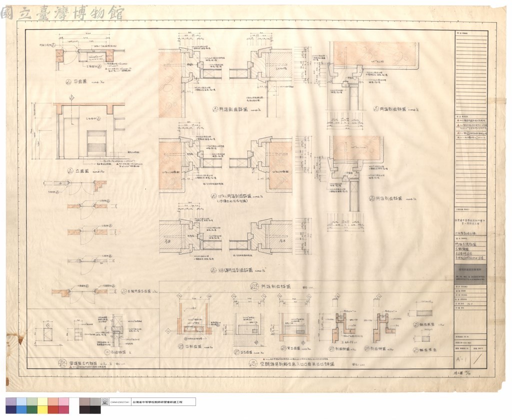The height and width of the screenshot is (420, 512).
Task: Click the 平面圖 plan drawing symbol
Action: point(68,82)
